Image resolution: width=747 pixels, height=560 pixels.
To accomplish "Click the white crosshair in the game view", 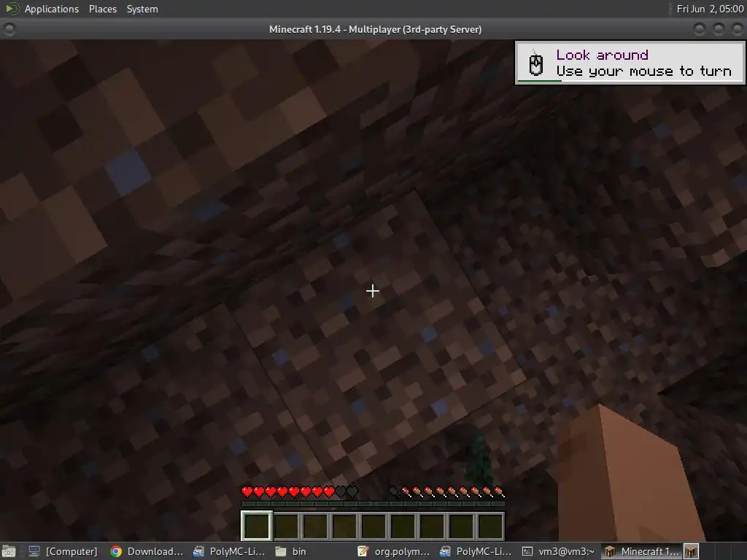I will (373, 290).
